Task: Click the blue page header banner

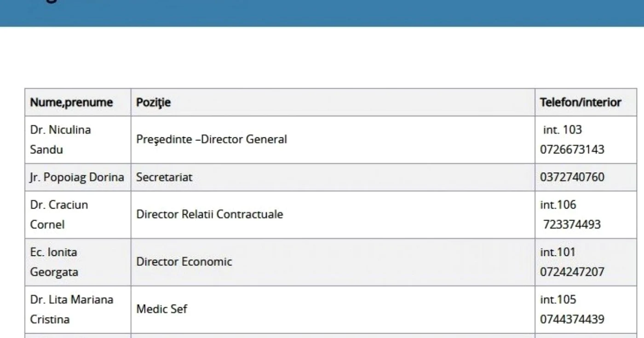Action: 322,13
